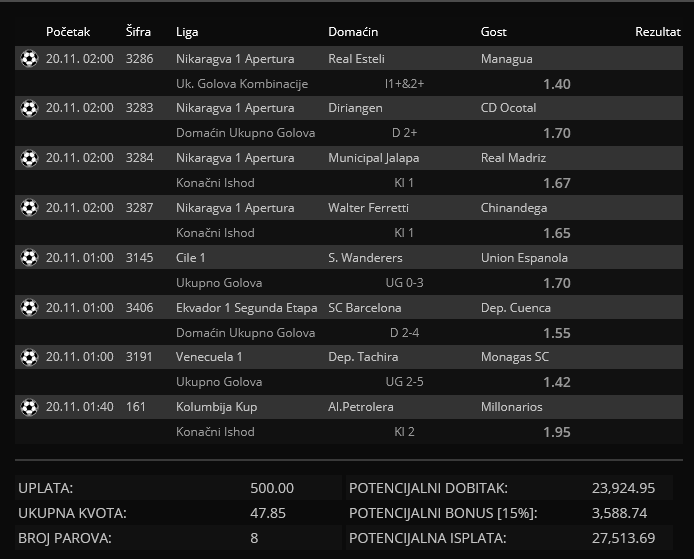Click the Kolumbija Kup league name
694x559 pixels.
tap(216, 407)
